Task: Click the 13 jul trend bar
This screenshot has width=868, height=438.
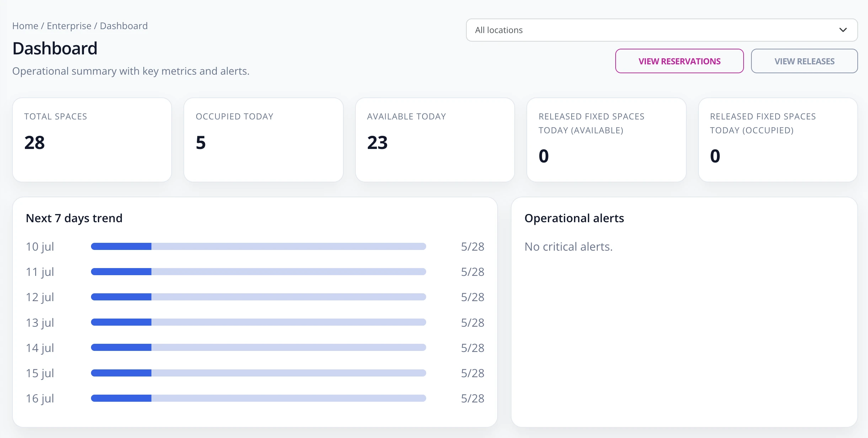Action: [x=258, y=322]
